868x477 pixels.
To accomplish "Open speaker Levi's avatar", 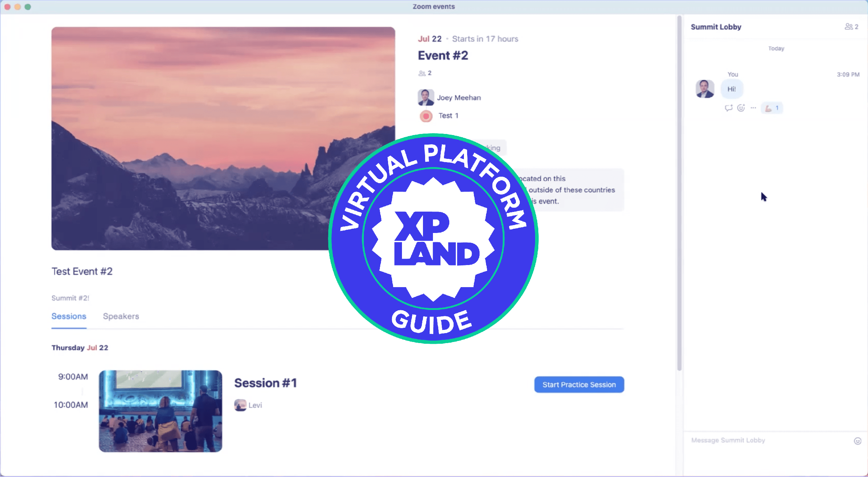I will point(240,405).
